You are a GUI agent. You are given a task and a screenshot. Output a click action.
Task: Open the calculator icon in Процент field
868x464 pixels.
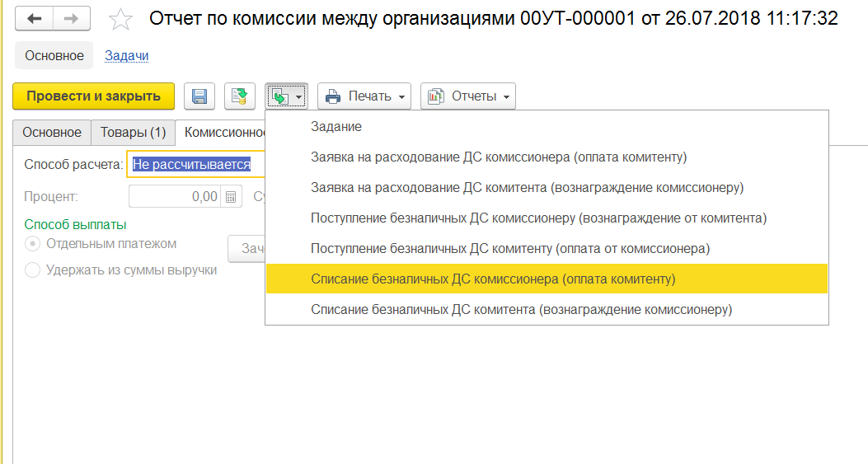(x=232, y=196)
